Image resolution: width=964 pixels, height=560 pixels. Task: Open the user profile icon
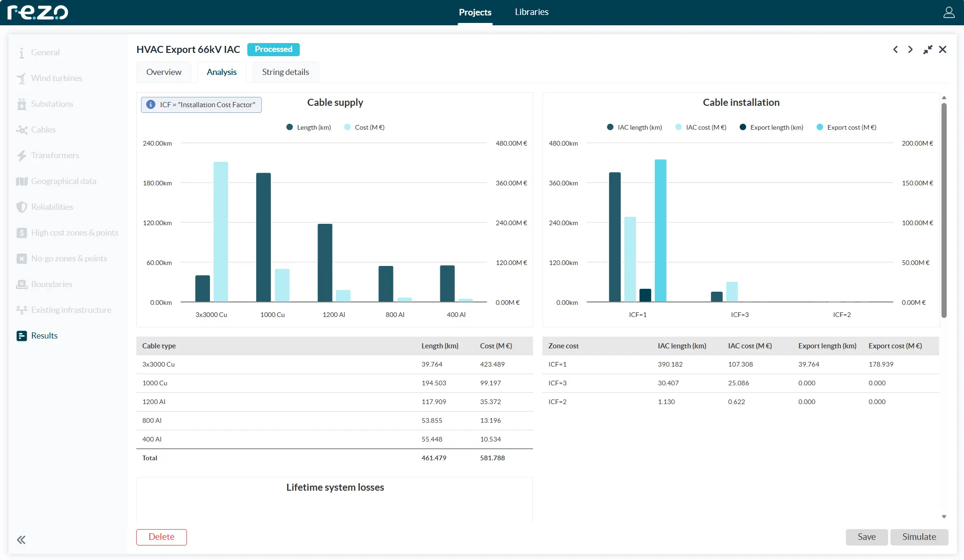point(949,12)
